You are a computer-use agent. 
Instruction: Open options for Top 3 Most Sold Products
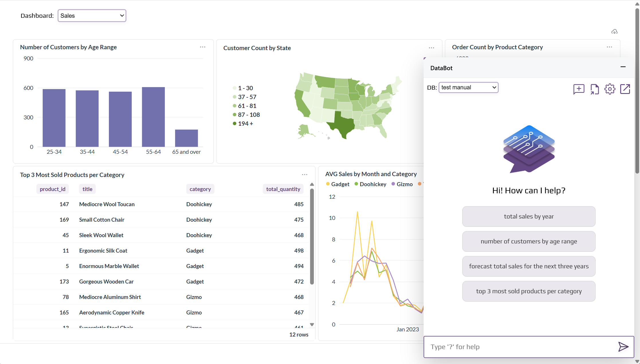(304, 174)
